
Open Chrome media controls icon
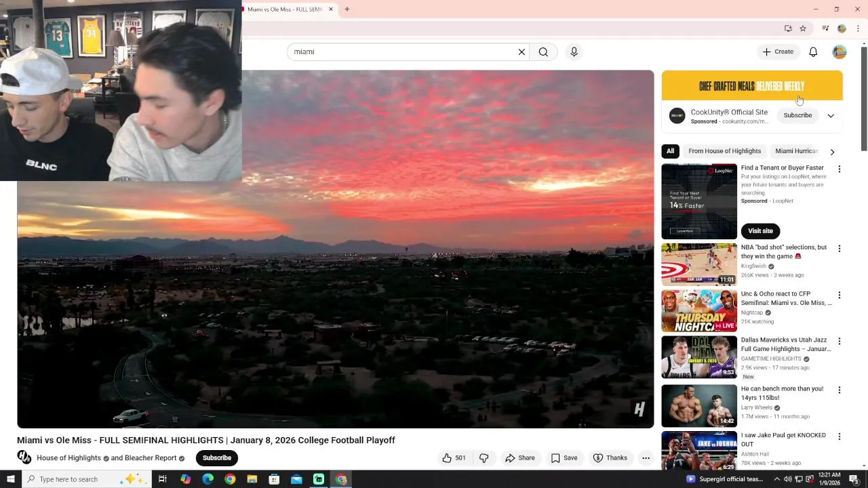click(x=825, y=28)
